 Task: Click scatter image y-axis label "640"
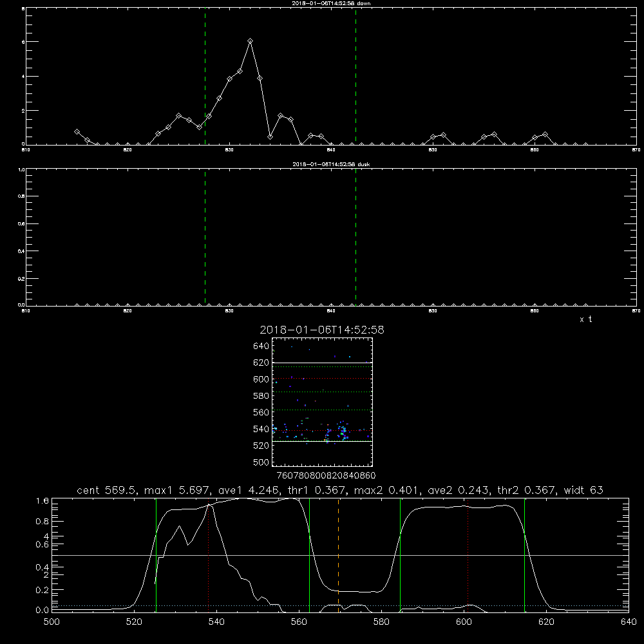point(261,346)
